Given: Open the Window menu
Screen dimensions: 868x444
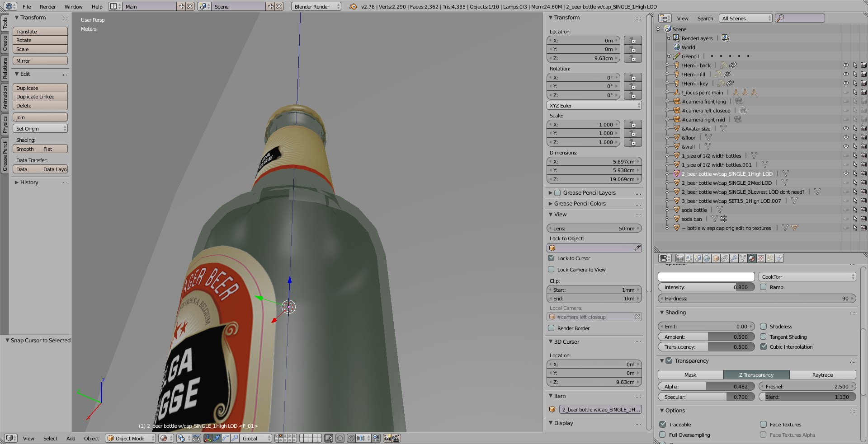Looking at the screenshot, I should (73, 7).
